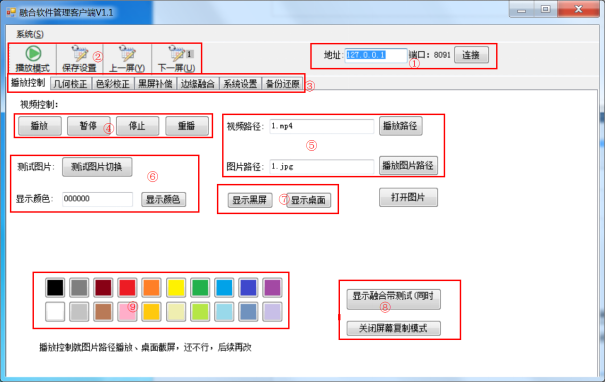Pick the brown color swatch
Image resolution: width=605 pixels, height=382 pixels.
pos(103,312)
